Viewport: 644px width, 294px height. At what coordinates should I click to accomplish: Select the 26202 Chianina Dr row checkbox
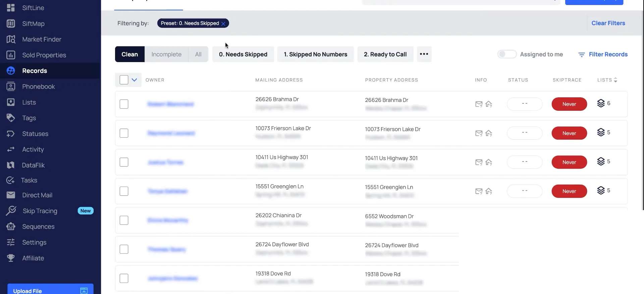[124, 220]
